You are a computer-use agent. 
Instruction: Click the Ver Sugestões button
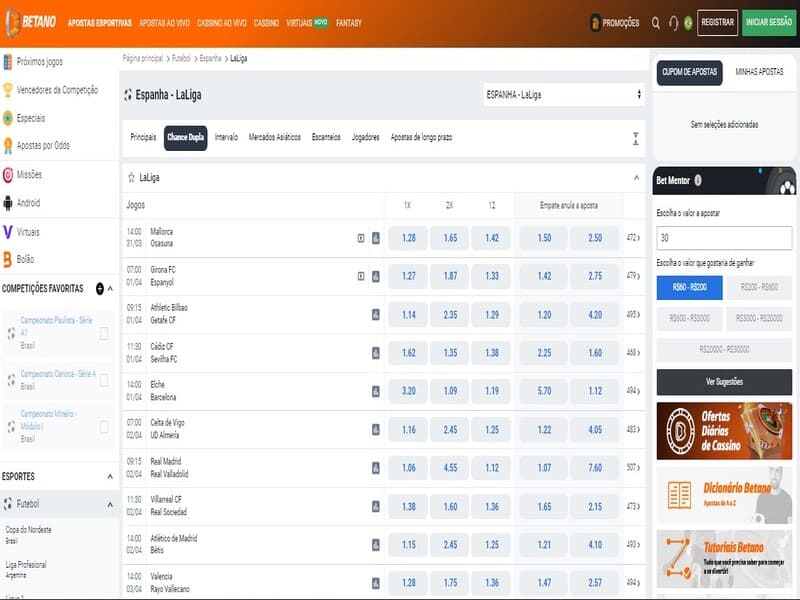[x=724, y=382]
